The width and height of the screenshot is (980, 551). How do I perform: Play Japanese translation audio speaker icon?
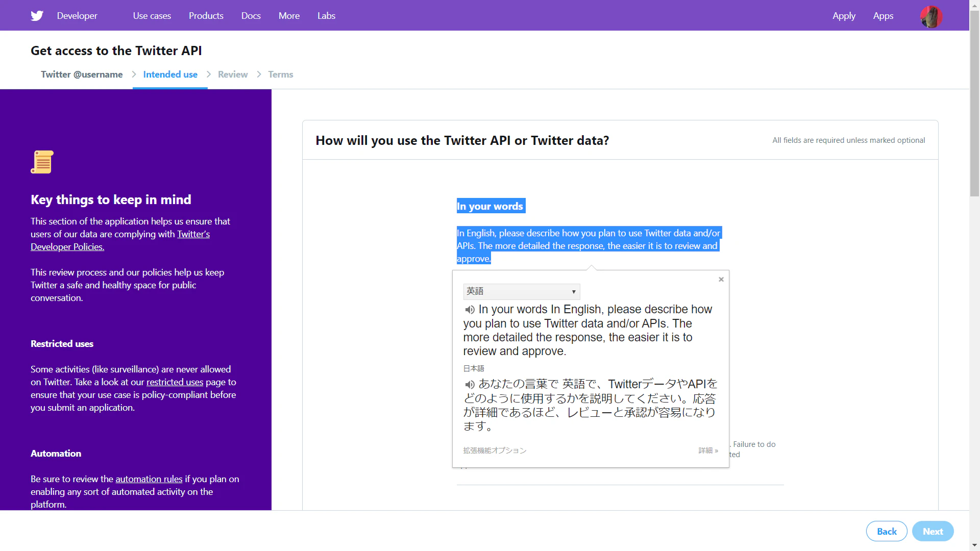[470, 384]
